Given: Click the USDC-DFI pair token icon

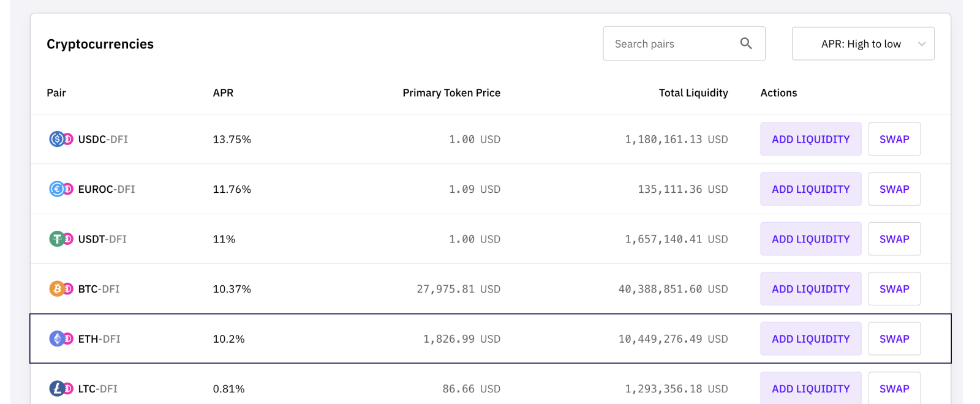Looking at the screenshot, I should click(x=61, y=140).
